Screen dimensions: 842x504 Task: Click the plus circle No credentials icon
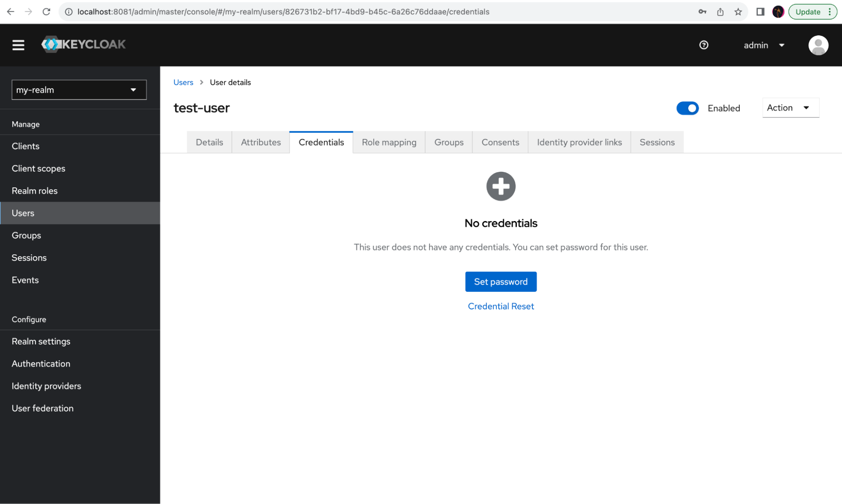click(x=501, y=186)
